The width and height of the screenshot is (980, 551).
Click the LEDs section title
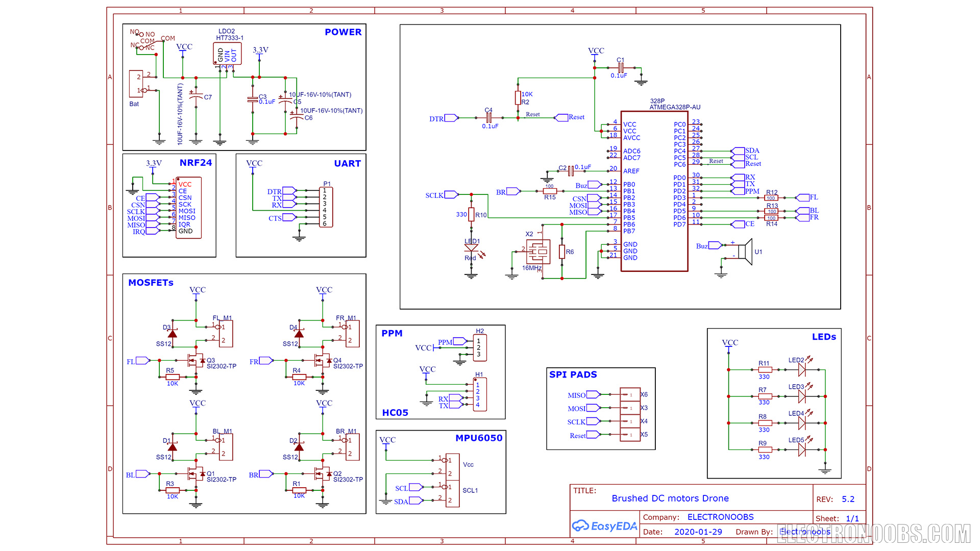click(824, 337)
